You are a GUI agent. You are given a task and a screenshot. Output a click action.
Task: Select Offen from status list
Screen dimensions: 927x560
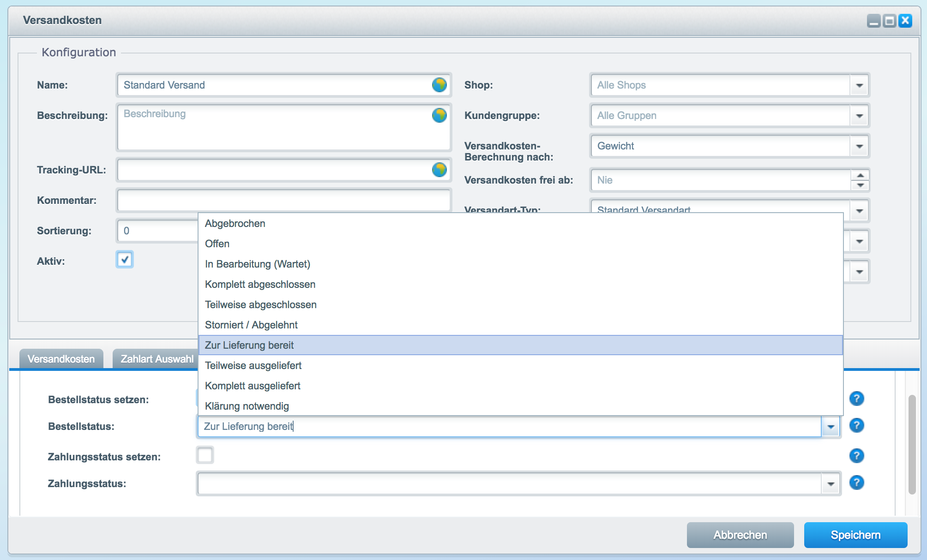tap(520, 244)
